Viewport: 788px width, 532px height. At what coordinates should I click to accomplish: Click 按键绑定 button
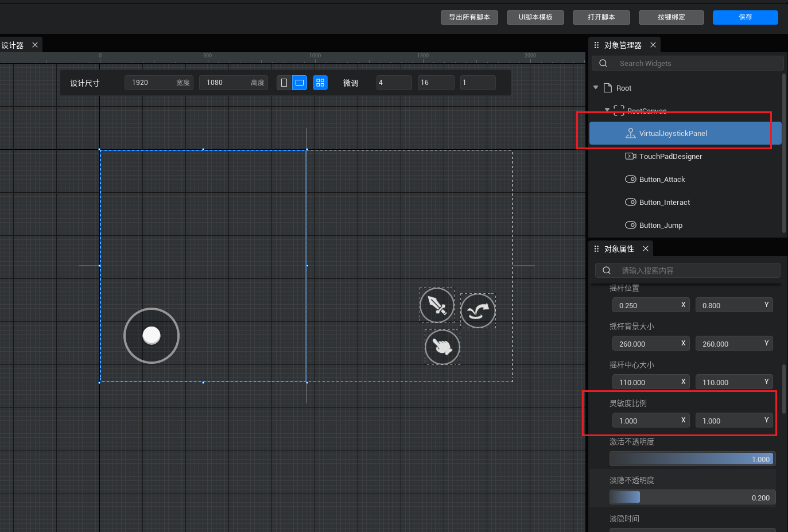[x=671, y=17]
